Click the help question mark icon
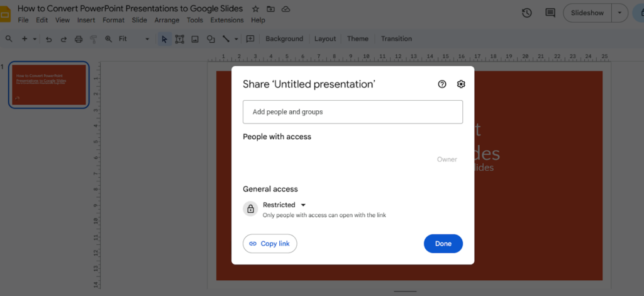Image resolution: width=644 pixels, height=296 pixels. coord(442,84)
